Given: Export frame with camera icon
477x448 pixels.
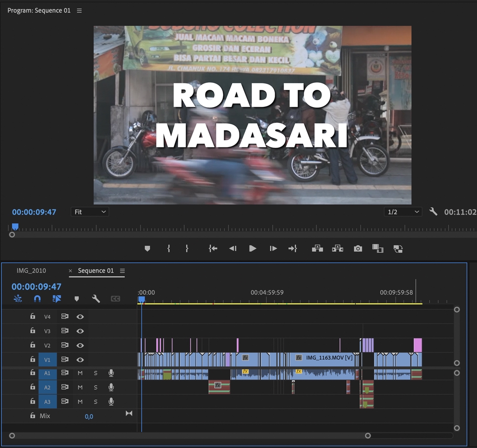Looking at the screenshot, I should 358,249.
